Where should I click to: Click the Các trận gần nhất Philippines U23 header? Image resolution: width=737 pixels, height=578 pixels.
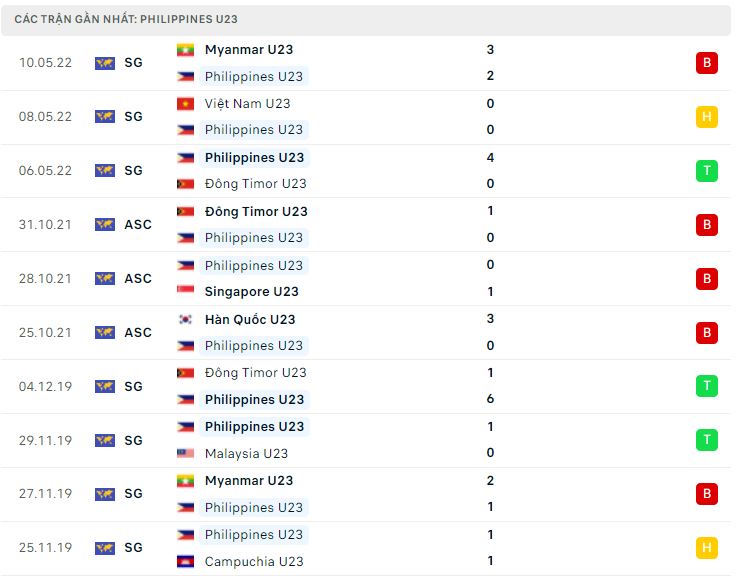point(126,19)
